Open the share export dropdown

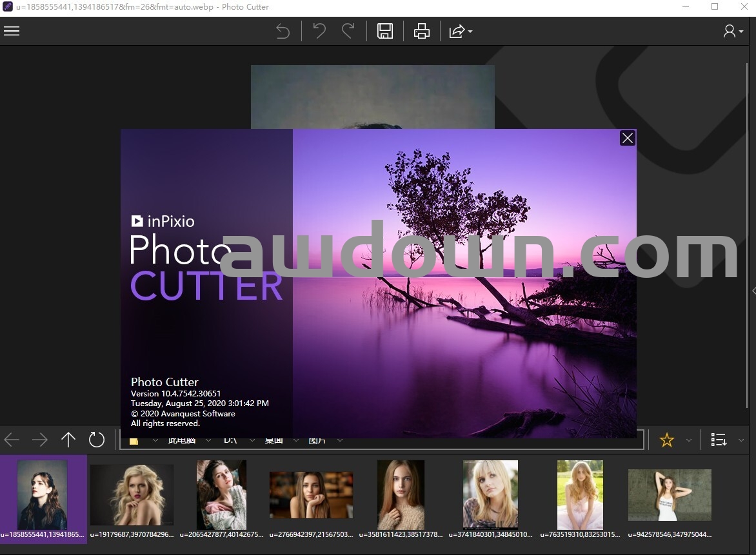(461, 31)
